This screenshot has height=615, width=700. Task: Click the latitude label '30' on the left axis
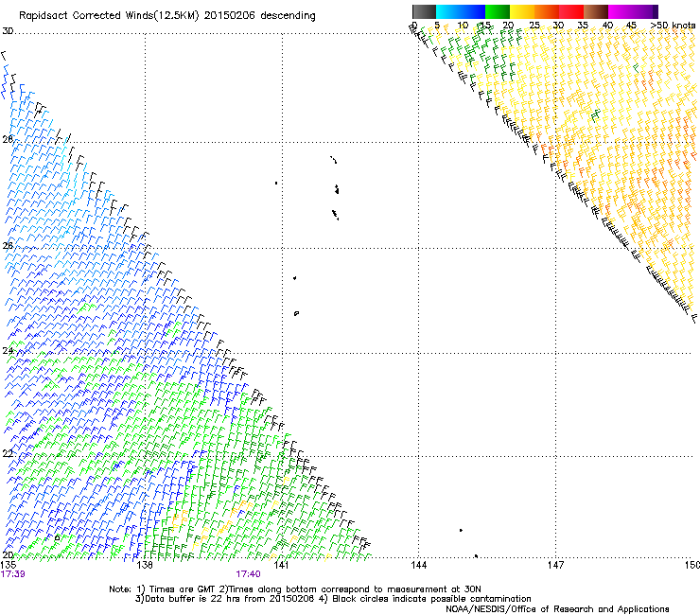(8, 31)
